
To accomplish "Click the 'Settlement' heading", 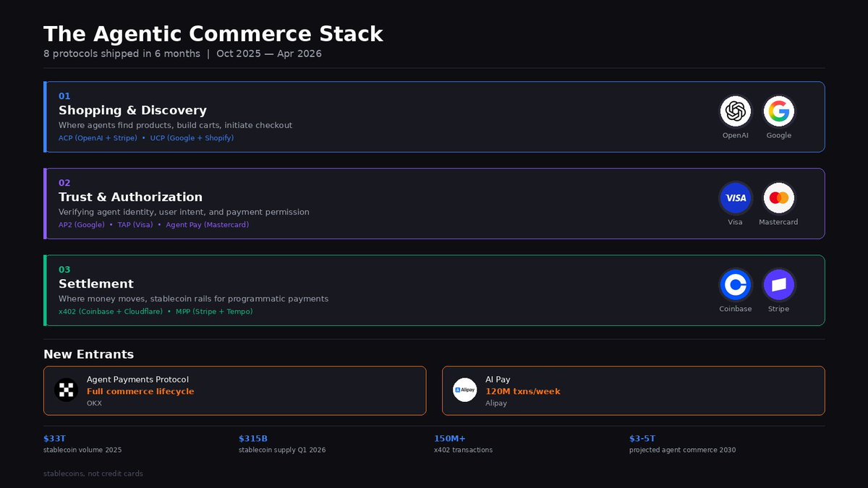I will (96, 284).
